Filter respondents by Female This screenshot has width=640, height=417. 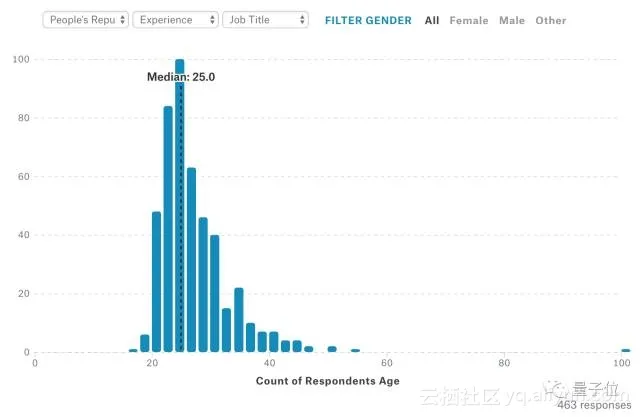(x=469, y=20)
